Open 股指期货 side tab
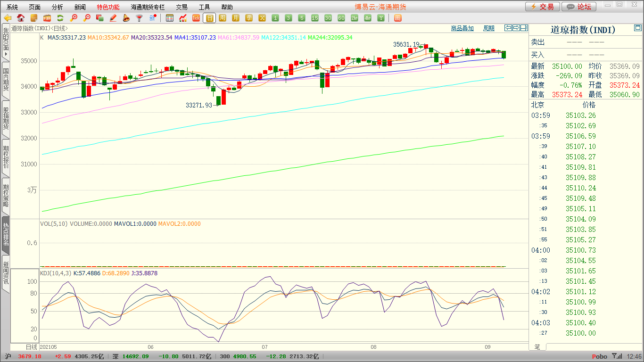The image size is (644, 362). 6,119
